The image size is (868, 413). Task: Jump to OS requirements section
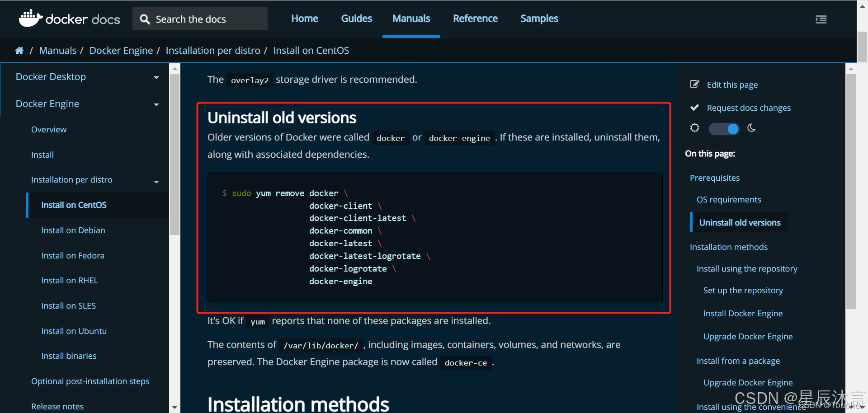click(x=729, y=200)
